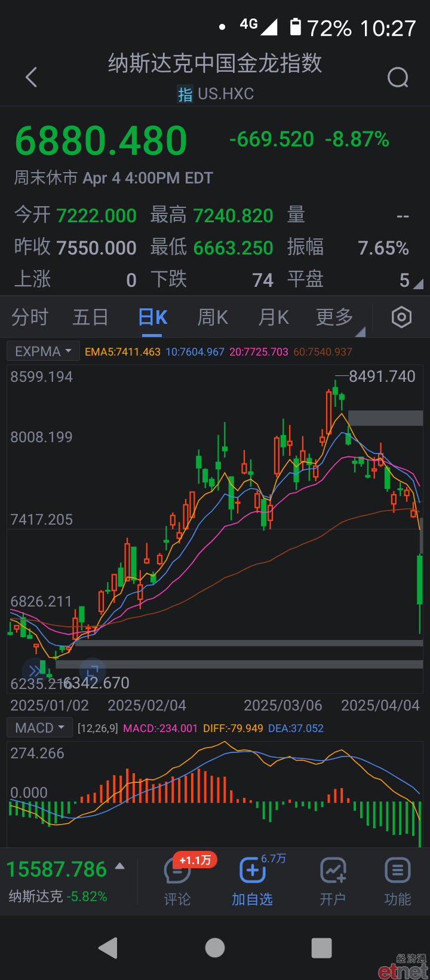Image resolution: width=430 pixels, height=980 pixels.
Task: Open the EXPMA indicator dropdown
Action: (x=43, y=351)
